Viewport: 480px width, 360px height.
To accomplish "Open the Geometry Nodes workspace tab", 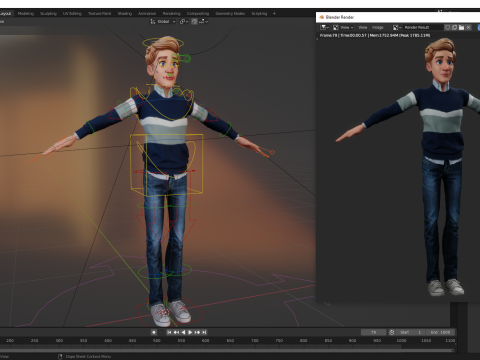I will point(230,14).
